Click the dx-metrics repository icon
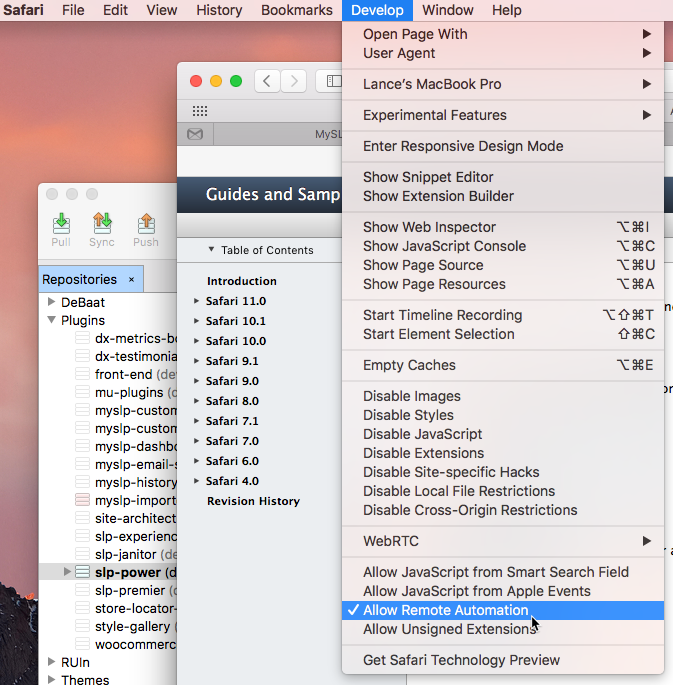 83,338
